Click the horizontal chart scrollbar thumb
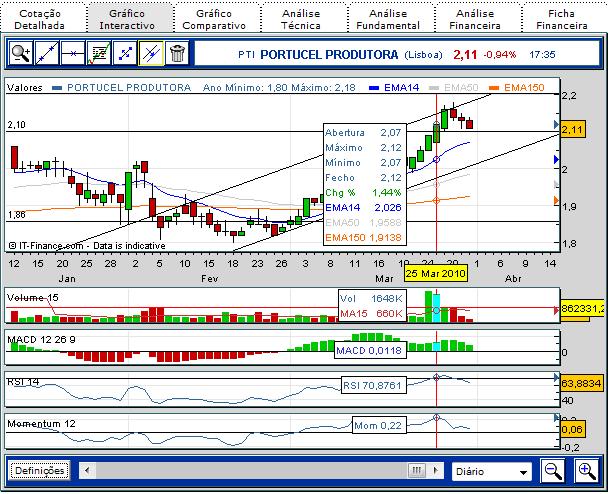The image size is (608, 494). pos(417,471)
